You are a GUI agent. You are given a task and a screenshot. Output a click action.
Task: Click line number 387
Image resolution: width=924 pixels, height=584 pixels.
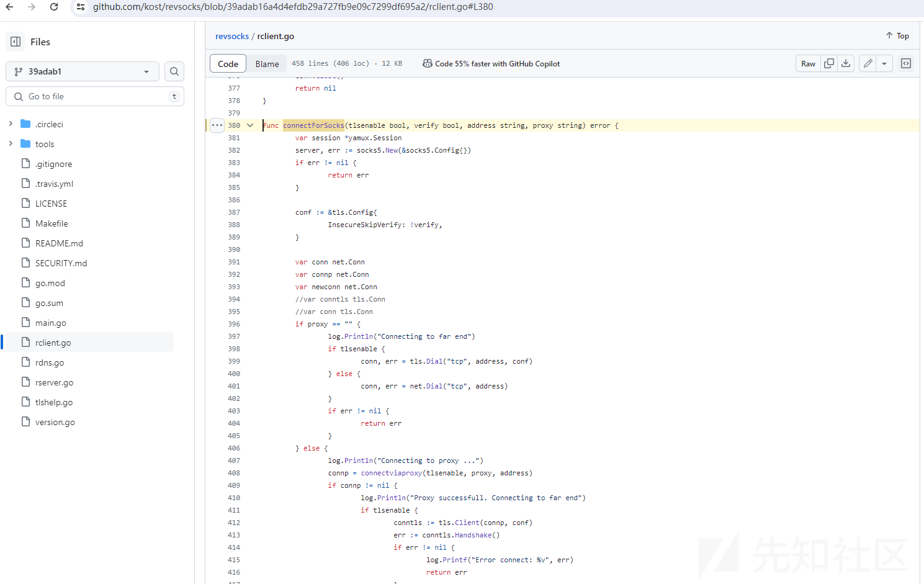[x=234, y=212]
